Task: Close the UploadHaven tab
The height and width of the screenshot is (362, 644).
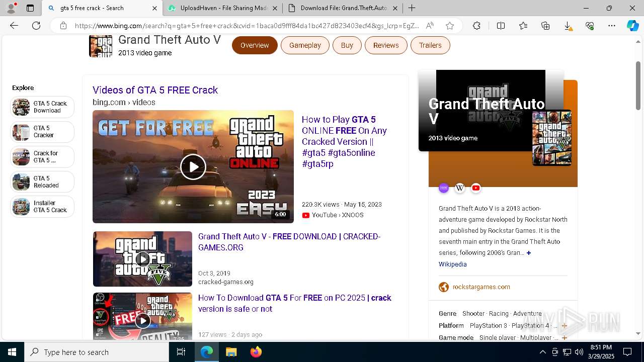Action: coord(275,8)
